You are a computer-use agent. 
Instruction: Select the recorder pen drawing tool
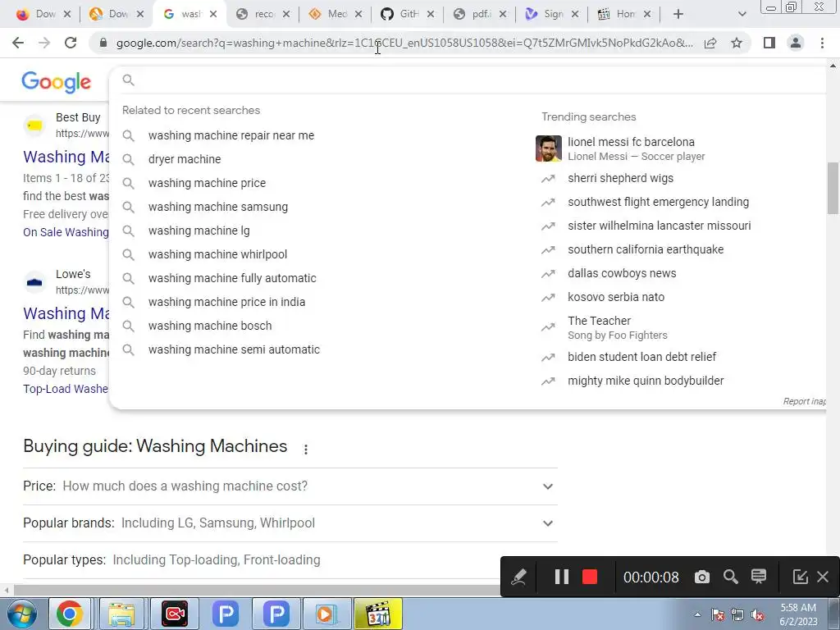pos(518,577)
